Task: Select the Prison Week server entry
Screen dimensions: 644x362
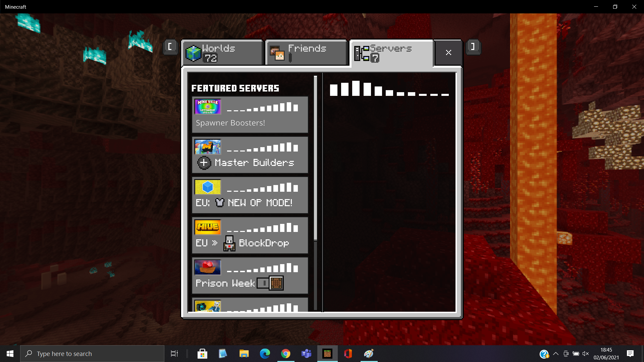Action: (250, 276)
